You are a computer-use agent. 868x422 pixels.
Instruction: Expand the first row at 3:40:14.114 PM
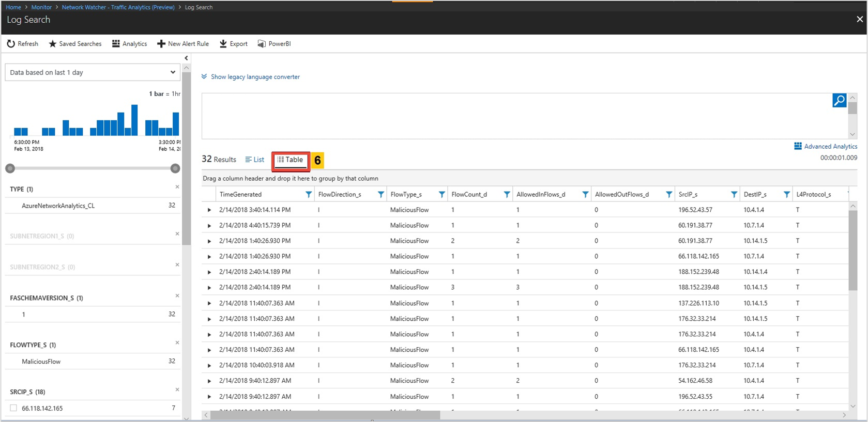click(x=209, y=210)
